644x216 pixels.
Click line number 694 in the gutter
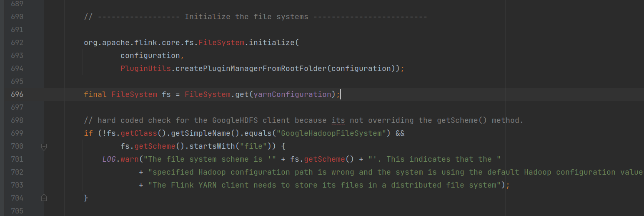(17, 69)
